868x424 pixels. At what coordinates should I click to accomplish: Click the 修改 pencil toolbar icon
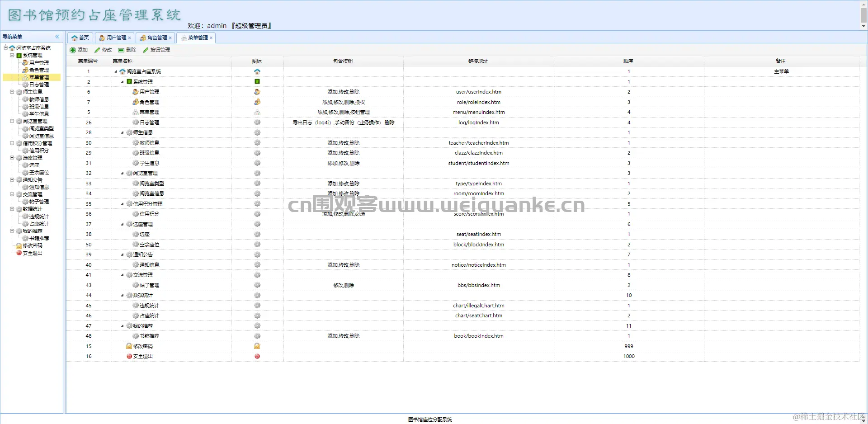point(97,50)
